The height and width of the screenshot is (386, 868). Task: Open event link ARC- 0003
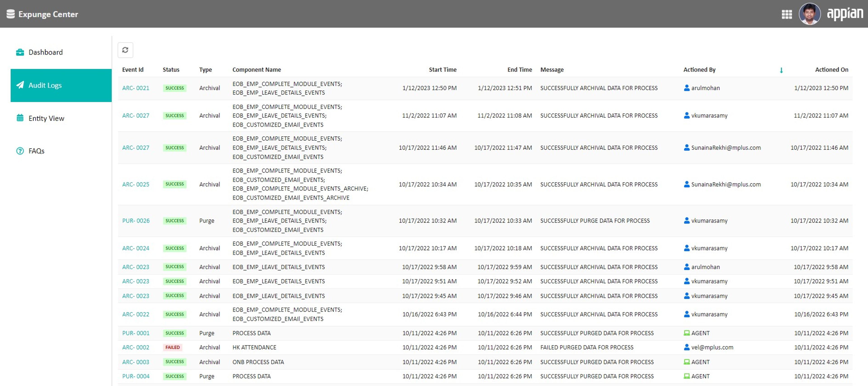tap(135, 362)
